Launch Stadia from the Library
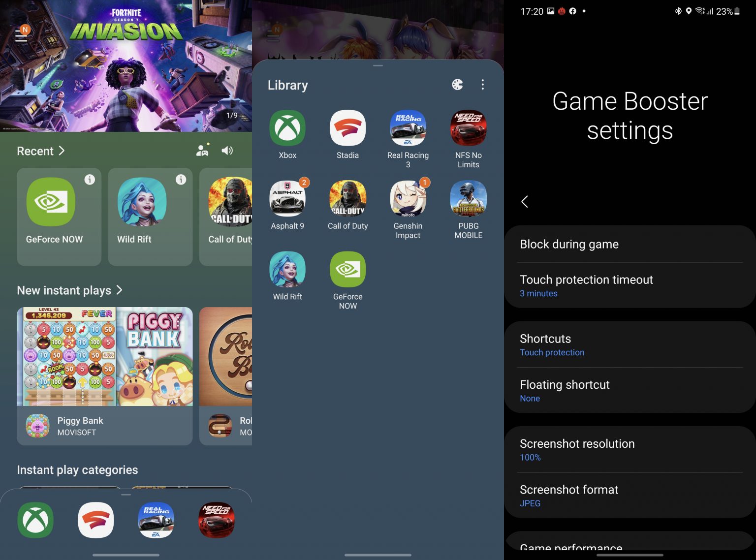756x560 pixels. point(347,128)
